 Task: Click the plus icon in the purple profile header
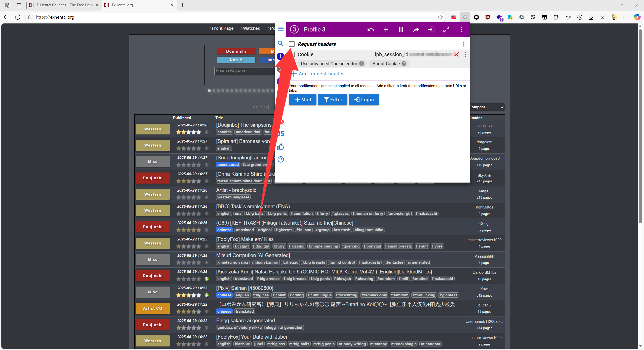tap(386, 29)
